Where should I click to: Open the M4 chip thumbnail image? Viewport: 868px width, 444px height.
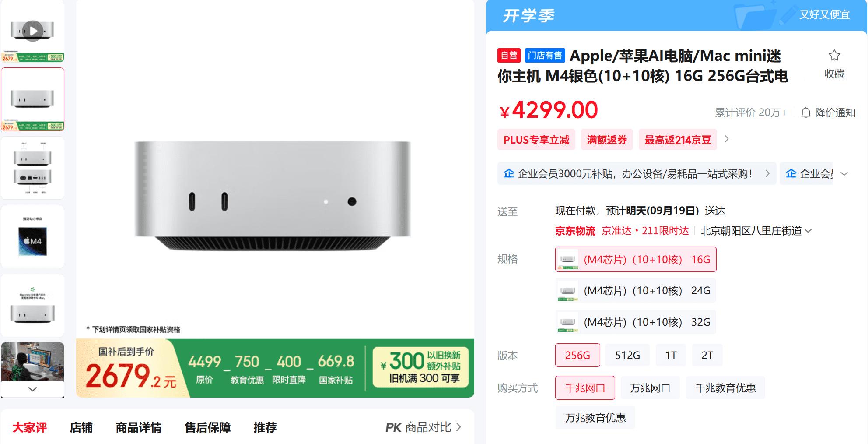33,237
